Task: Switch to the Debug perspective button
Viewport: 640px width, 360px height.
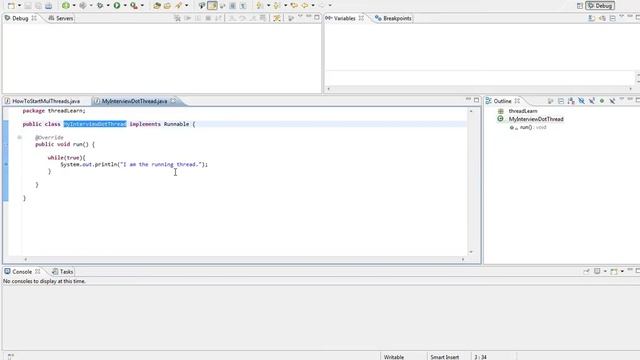Action: coord(600,6)
